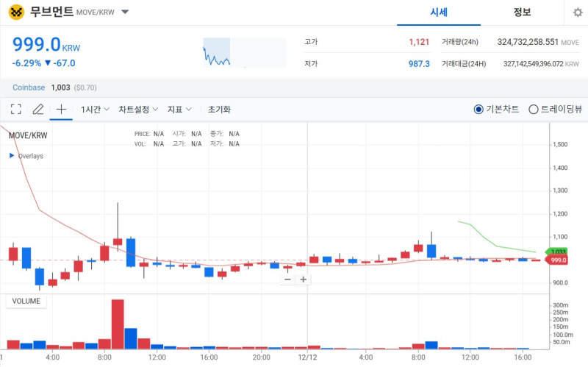Select the pencil drawing tool

(38, 109)
